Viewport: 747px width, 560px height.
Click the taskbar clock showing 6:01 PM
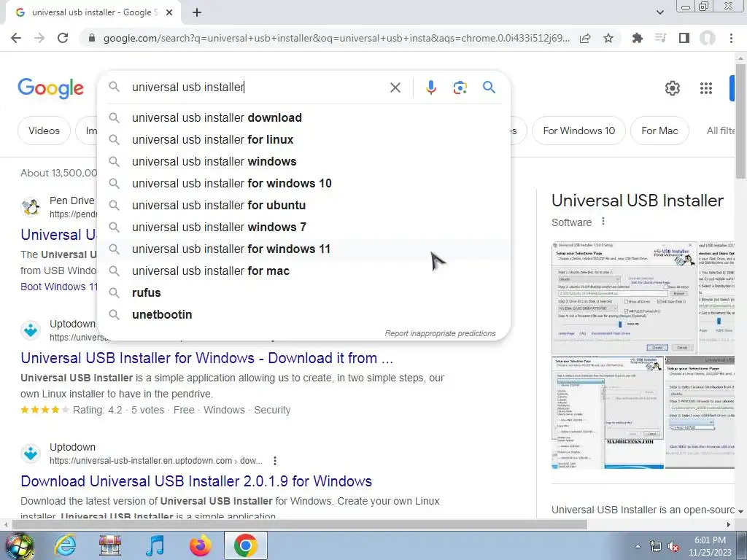[710, 546]
